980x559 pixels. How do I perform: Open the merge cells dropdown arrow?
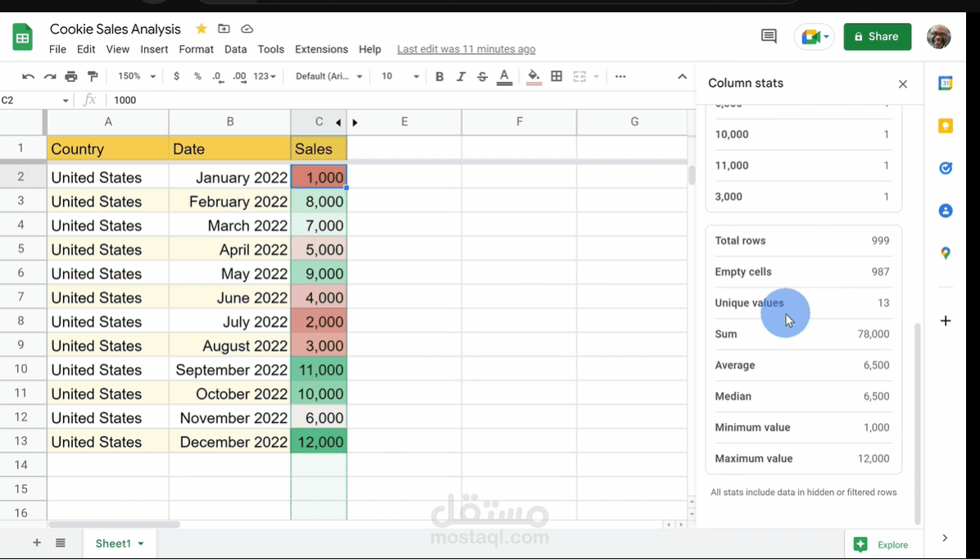coord(596,75)
